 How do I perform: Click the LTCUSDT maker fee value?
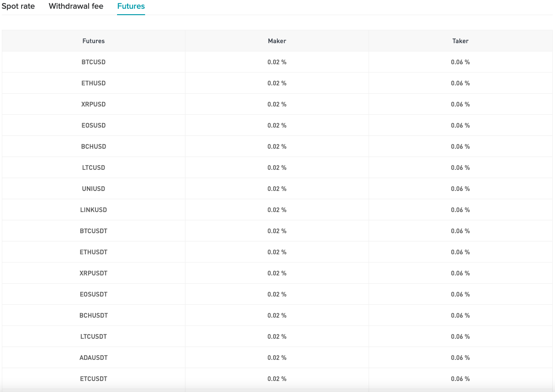[x=277, y=336]
